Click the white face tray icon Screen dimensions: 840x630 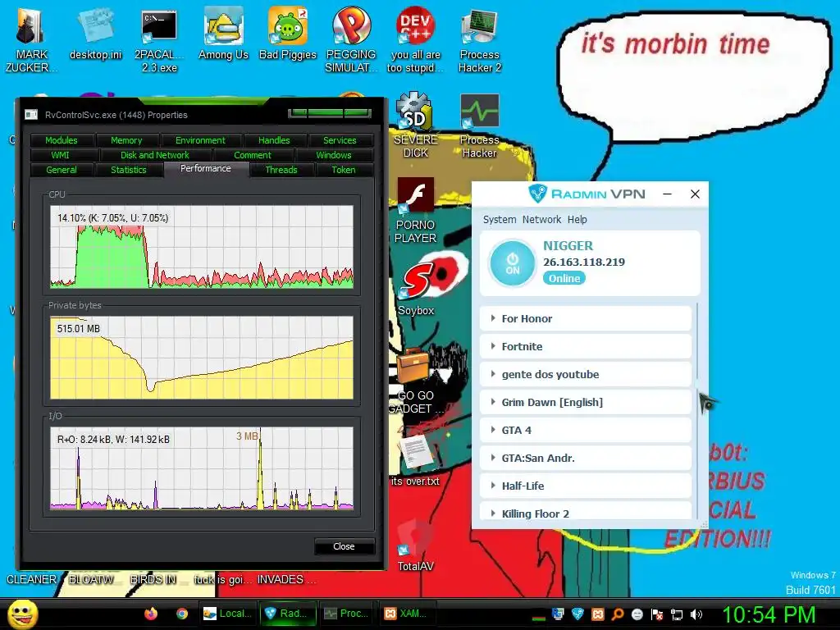pos(637,614)
